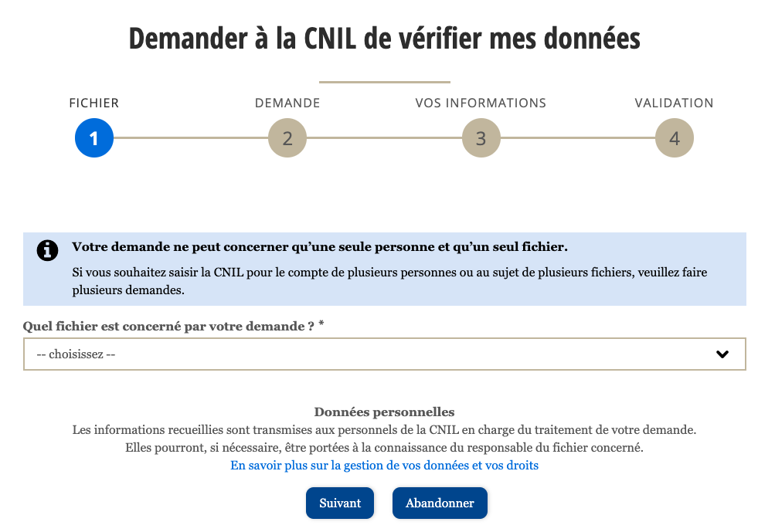
Task: Click the dropdown chevron arrow
Action: [x=722, y=354]
